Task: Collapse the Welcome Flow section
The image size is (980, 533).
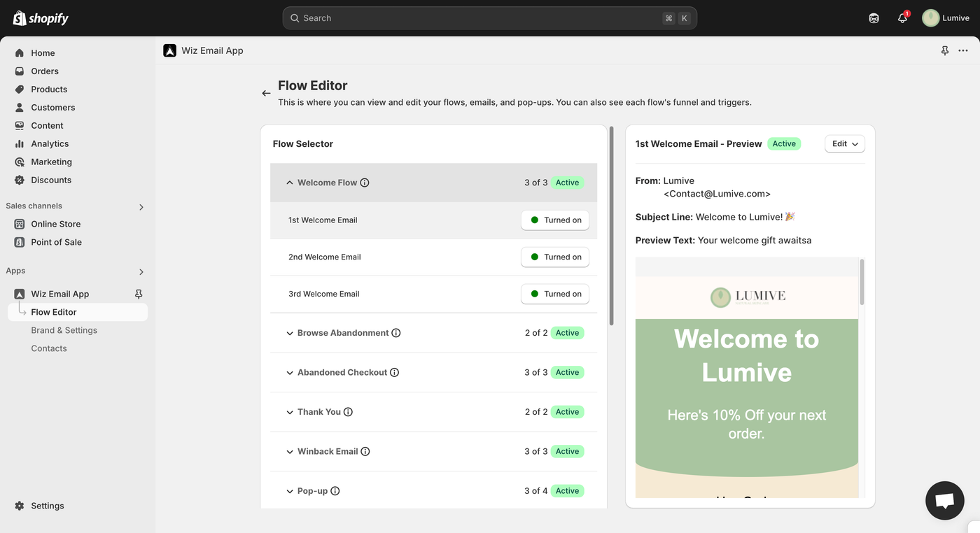Action: (x=290, y=183)
